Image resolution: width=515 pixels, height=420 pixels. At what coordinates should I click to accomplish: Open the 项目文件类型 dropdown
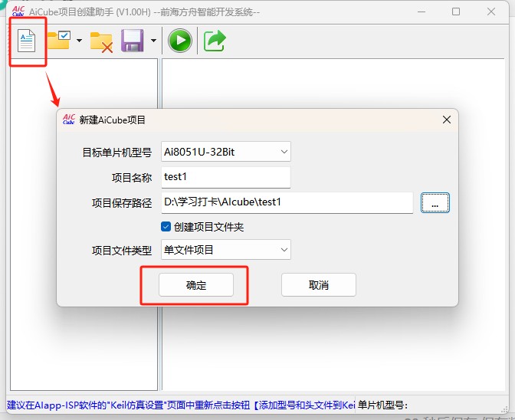click(x=226, y=250)
